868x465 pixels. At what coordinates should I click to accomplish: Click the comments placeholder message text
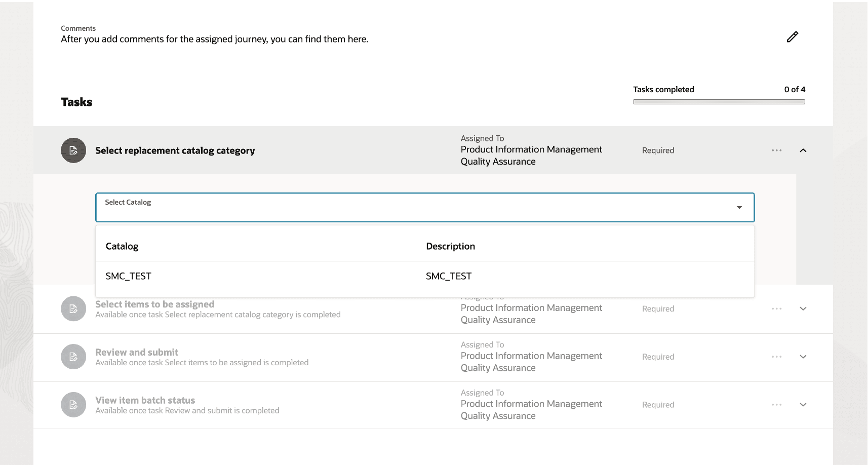[x=215, y=39]
